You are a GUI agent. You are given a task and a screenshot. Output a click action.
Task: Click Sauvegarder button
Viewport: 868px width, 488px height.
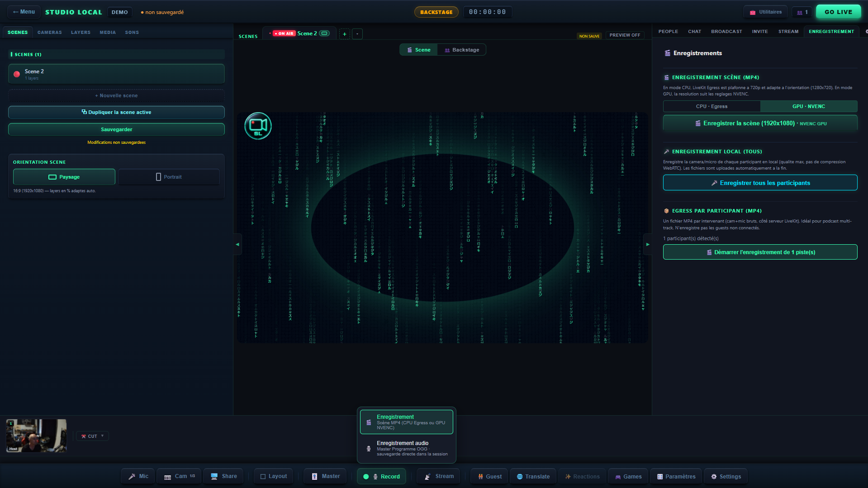coord(116,129)
